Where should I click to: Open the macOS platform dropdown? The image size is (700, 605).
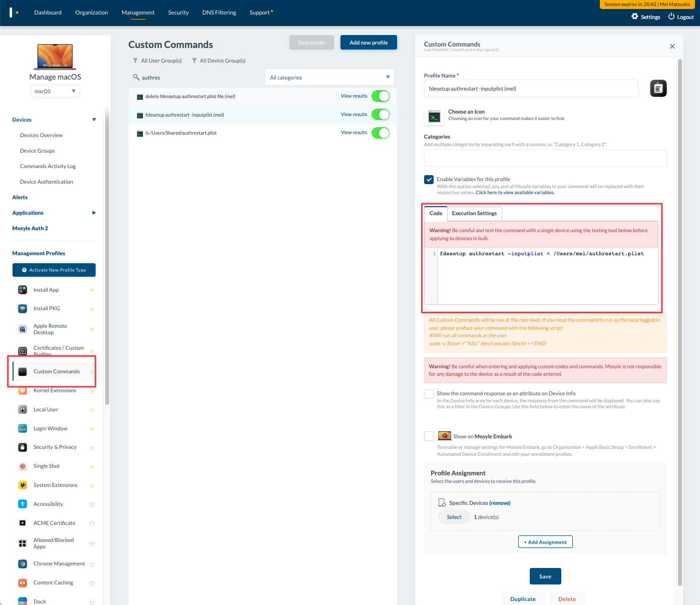(55, 91)
